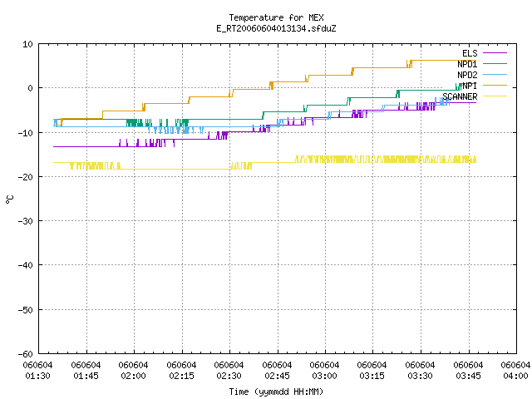
Task: Click the y-axis tick label -50
Action: point(26,310)
